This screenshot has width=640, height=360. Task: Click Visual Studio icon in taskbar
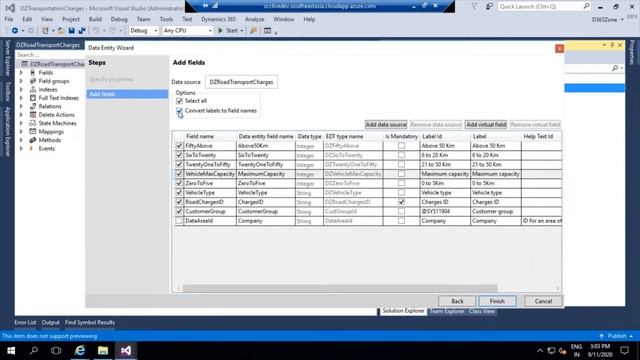126,351
